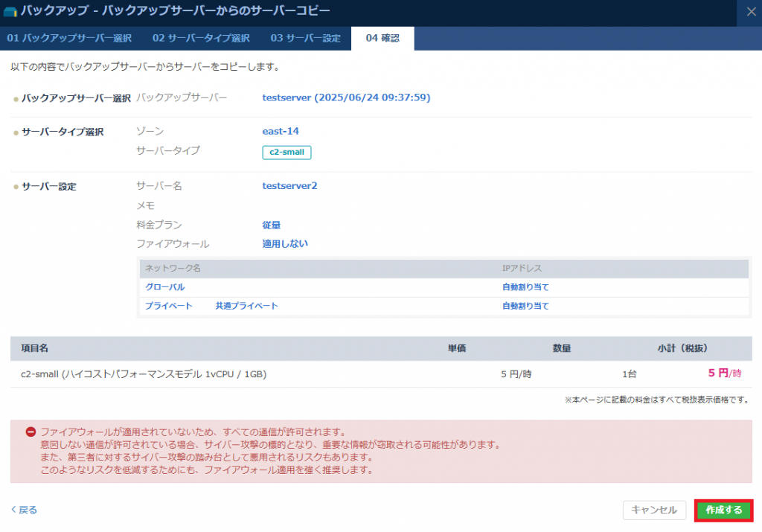The image size is (762, 532).
Task: Click the 共通プライベート network name
Action: [x=246, y=306]
